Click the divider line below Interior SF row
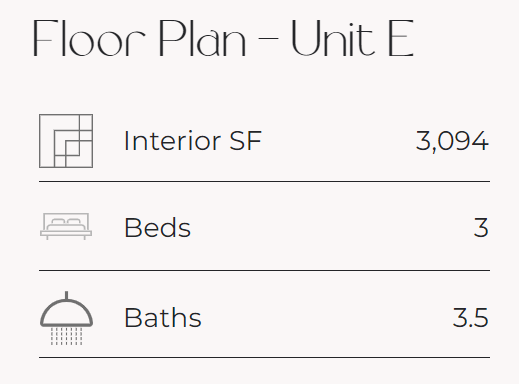Screen dimensions: 519x384 (264, 182)
